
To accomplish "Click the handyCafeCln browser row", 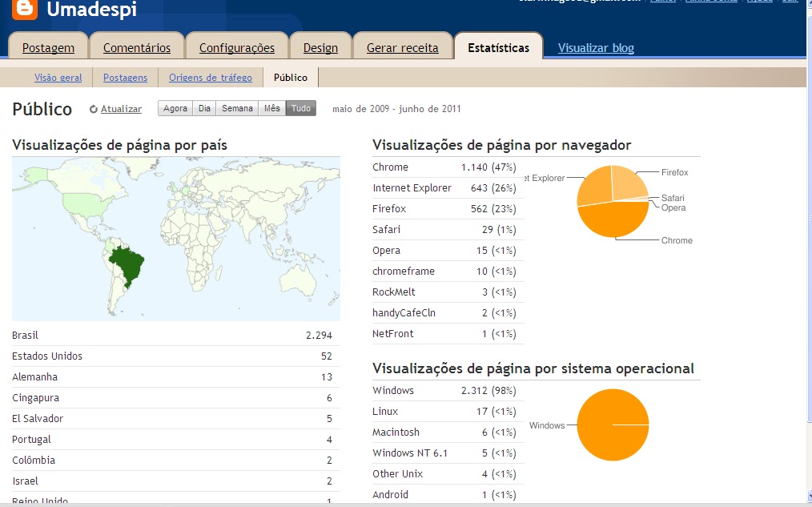I will (x=448, y=313).
